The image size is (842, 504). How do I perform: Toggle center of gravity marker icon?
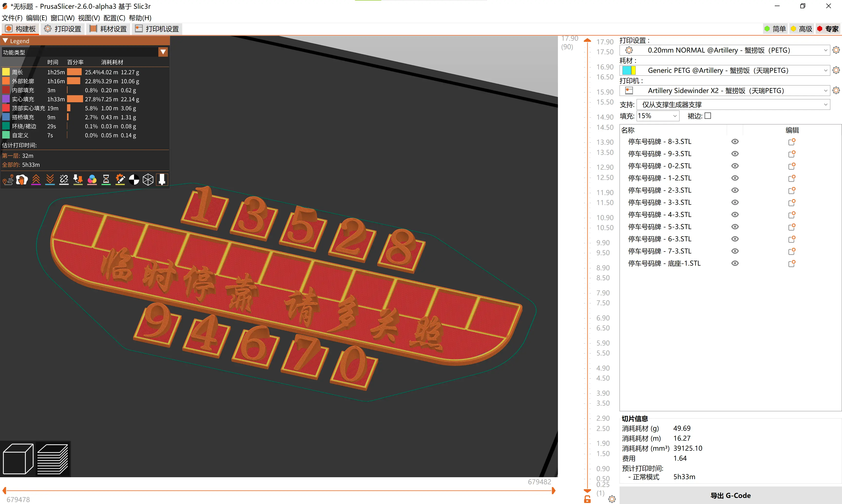coord(134,179)
